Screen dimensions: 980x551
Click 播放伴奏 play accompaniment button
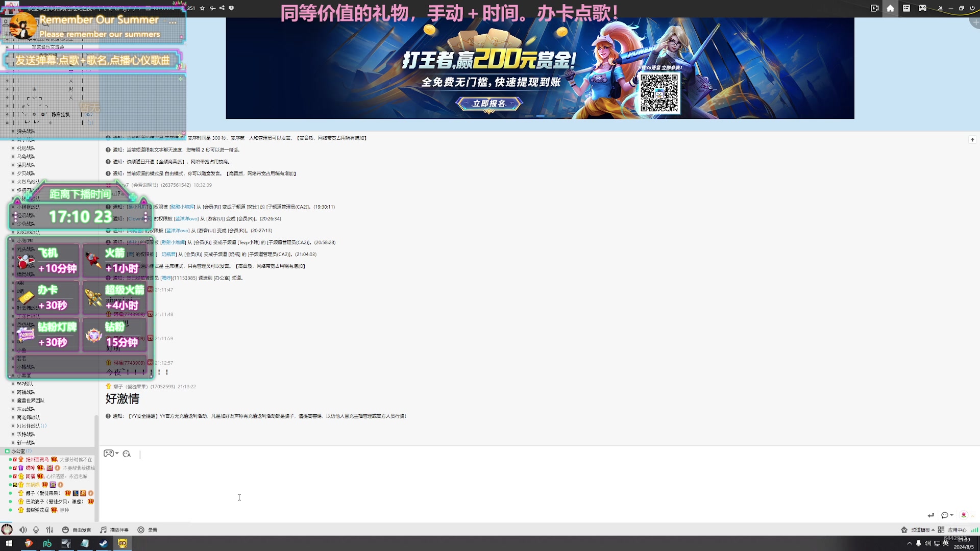click(x=114, y=530)
